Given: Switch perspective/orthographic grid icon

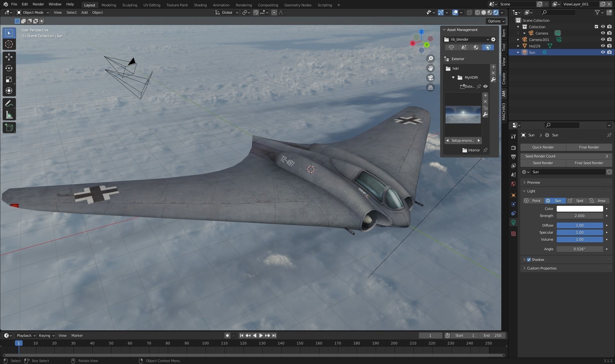Looking at the screenshot, I should click(430, 87).
